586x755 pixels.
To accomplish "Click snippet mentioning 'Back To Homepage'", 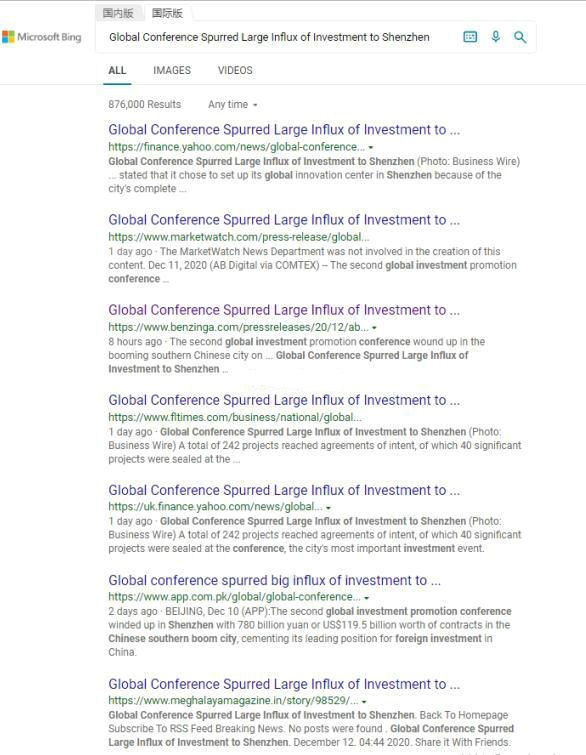I will coord(311,729).
